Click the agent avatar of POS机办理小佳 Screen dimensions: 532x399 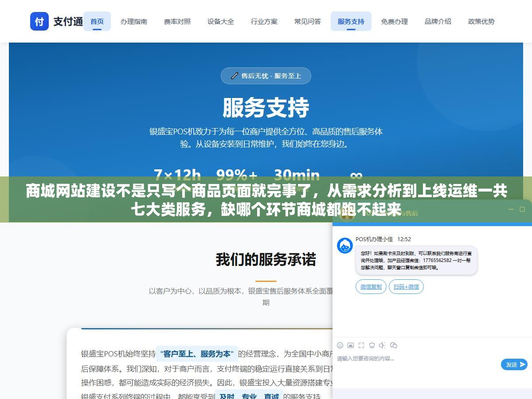pos(345,246)
